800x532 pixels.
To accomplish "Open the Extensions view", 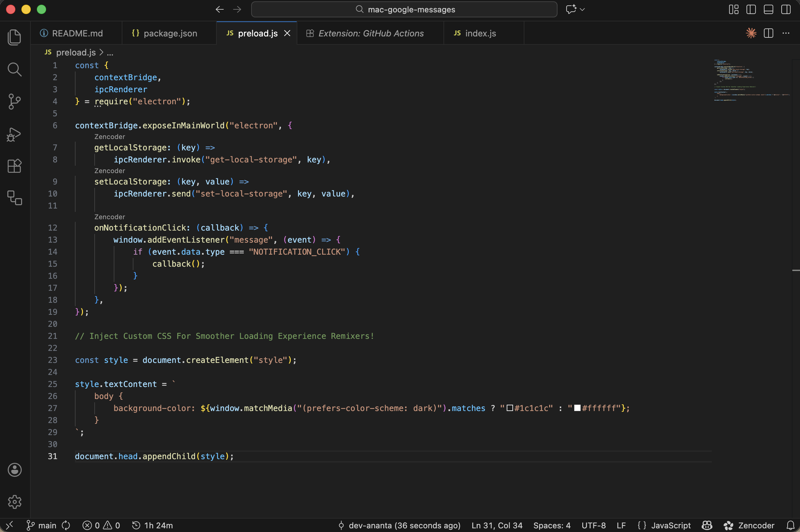I will 14,166.
